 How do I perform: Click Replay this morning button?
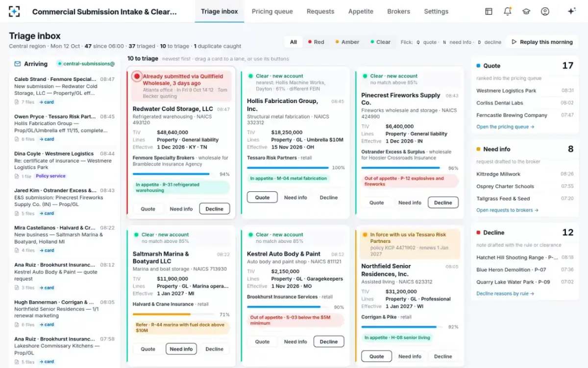coord(542,42)
